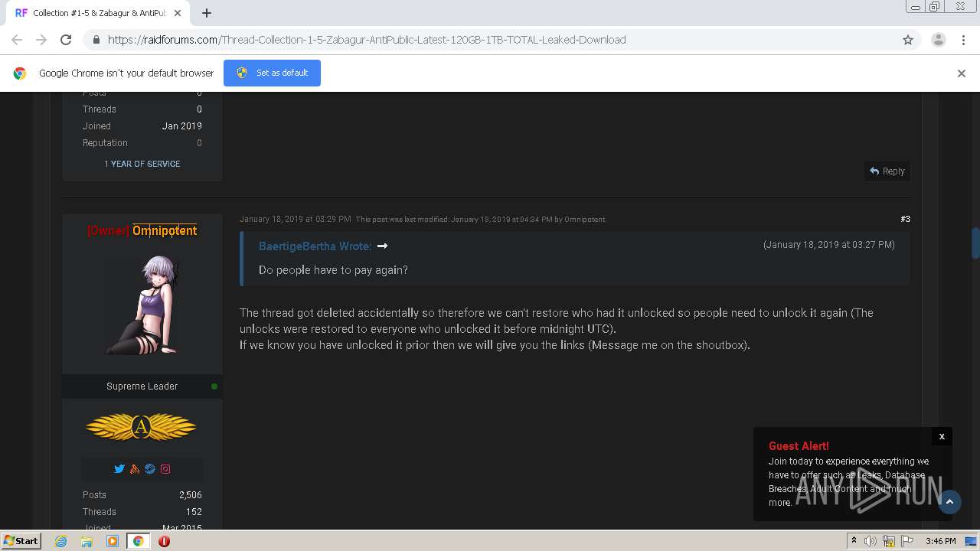980x551 pixels.
Task: Click the orange social icon beside Twitter
Action: tap(135, 469)
